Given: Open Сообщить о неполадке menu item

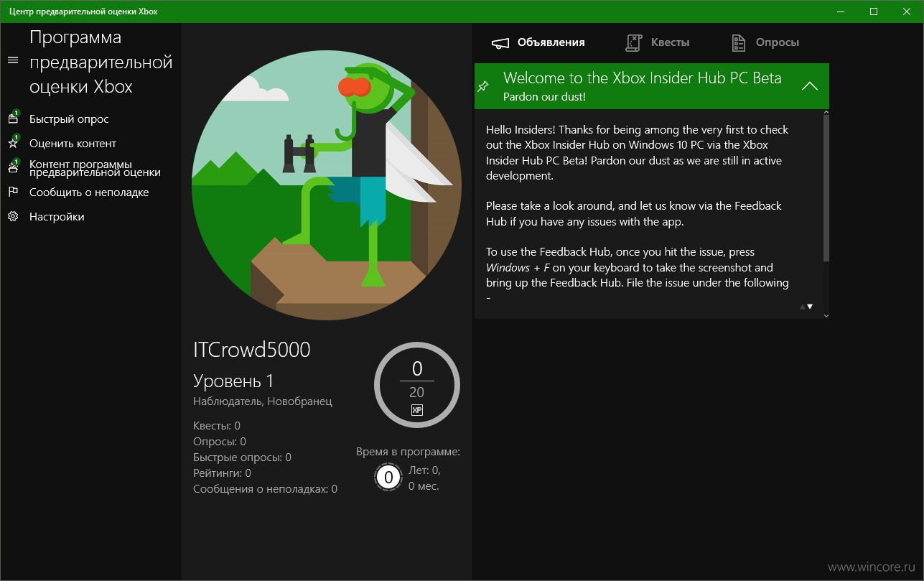Looking at the screenshot, I should [89, 192].
